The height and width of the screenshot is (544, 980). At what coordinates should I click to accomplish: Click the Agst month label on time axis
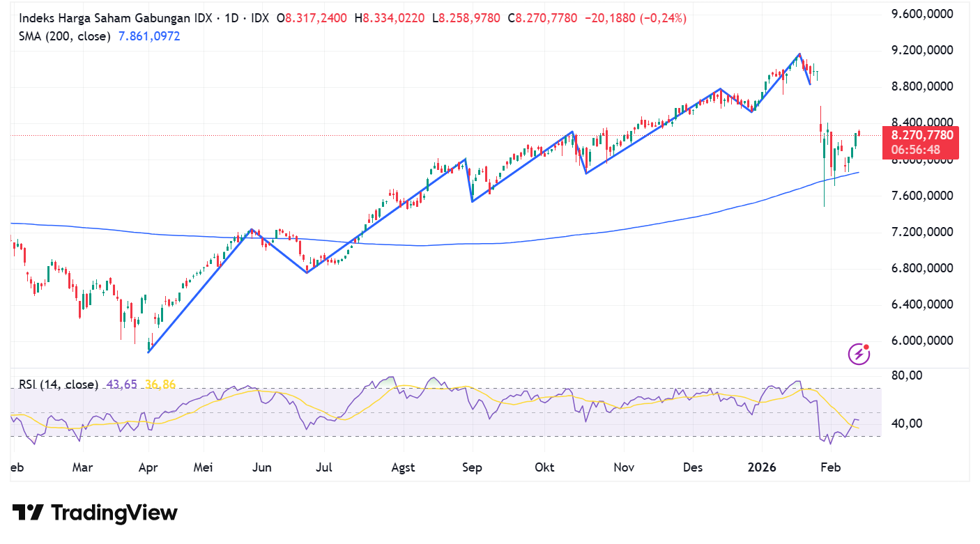click(x=403, y=468)
